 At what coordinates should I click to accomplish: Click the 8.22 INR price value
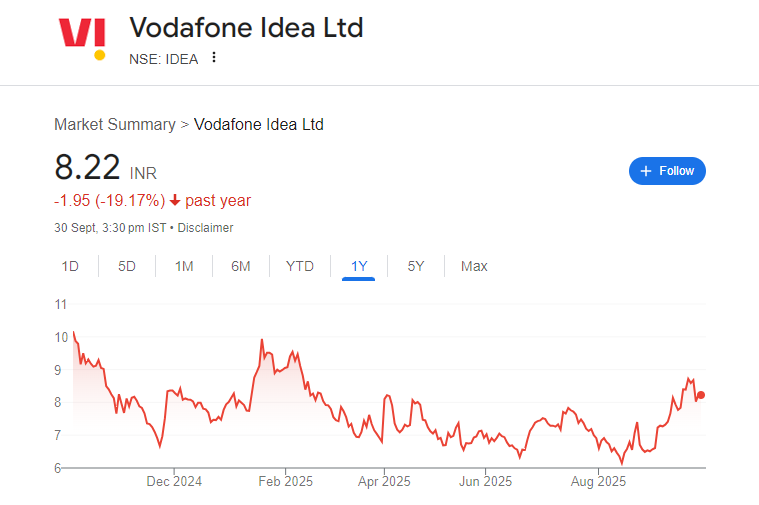88,168
